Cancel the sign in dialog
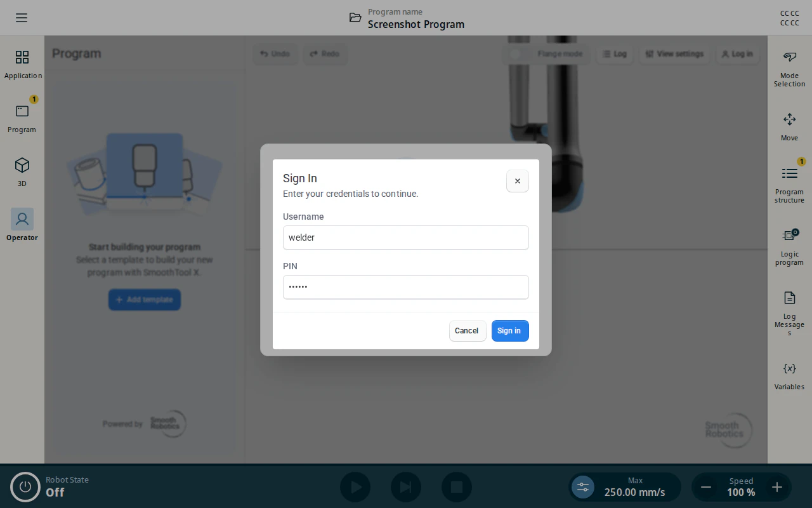This screenshot has width=812, height=508. point(468,331)
